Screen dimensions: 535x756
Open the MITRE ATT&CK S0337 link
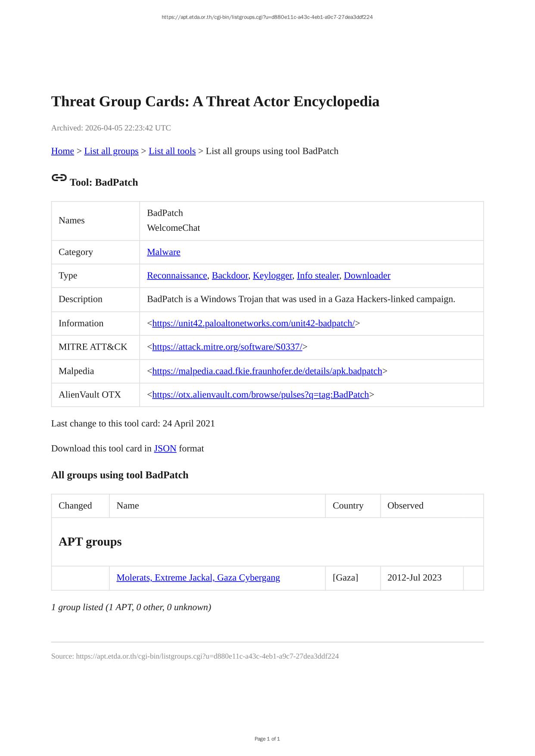tap(227, 347)
